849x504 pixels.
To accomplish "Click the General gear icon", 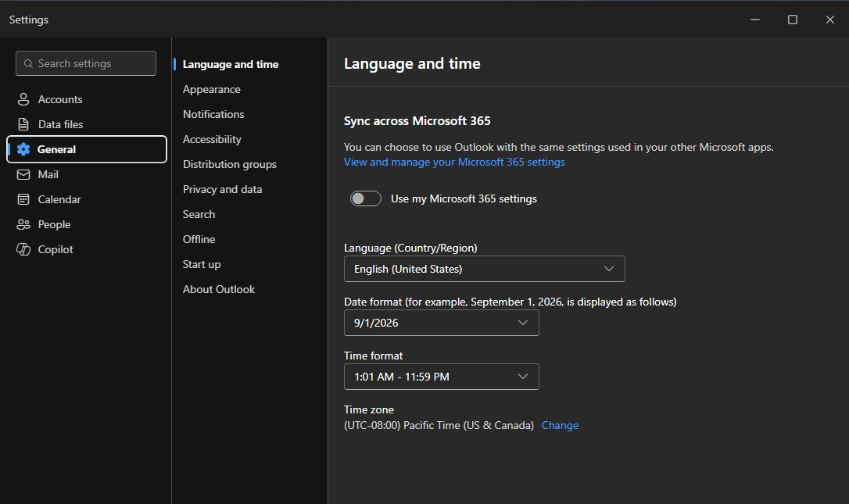I will pyautogui.click(x=23, y=149).
